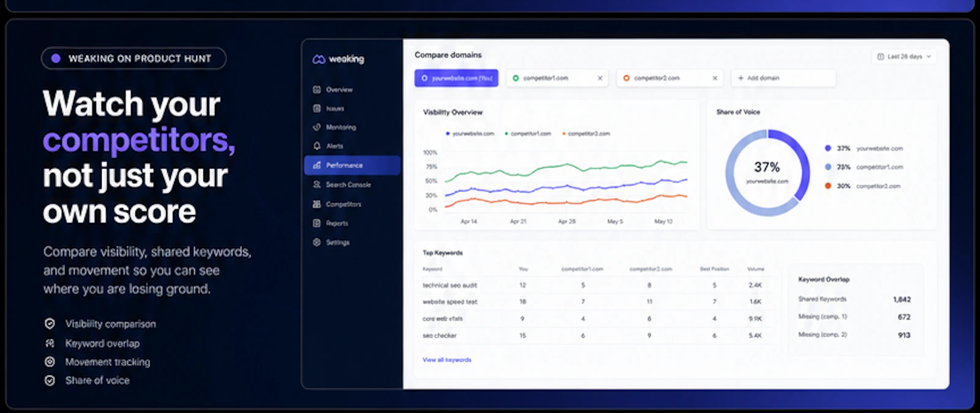This screenshot has height=413, width=980.
Task: Open the Last 28 days date dropdown
Action: 903,56
